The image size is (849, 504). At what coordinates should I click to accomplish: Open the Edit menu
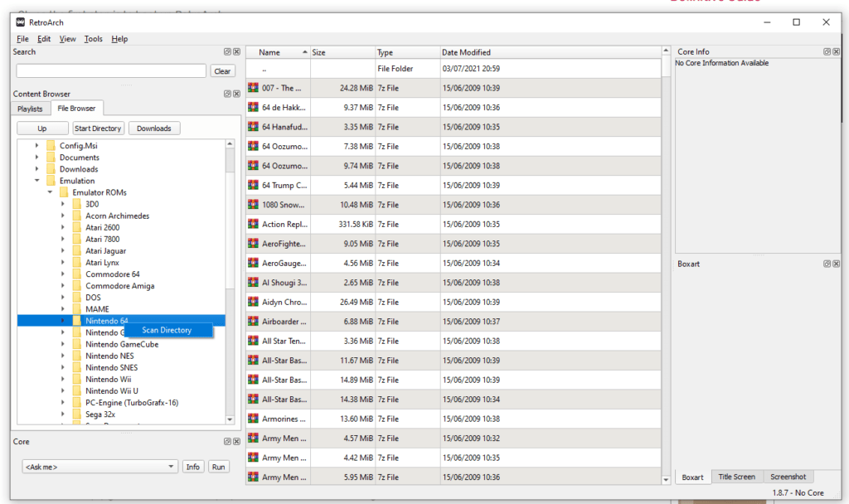click(x=44, y=39)
